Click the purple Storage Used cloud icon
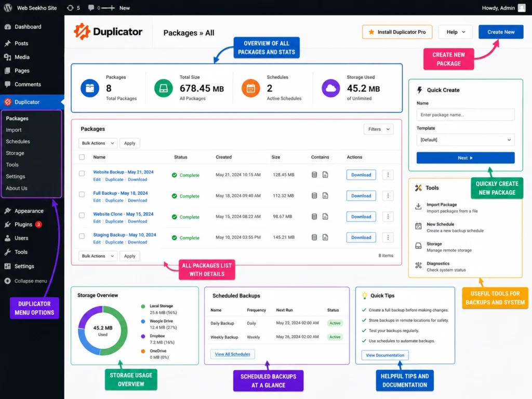Image resolution: width=532 pixels, height=399 pixels. coord(331,88)
